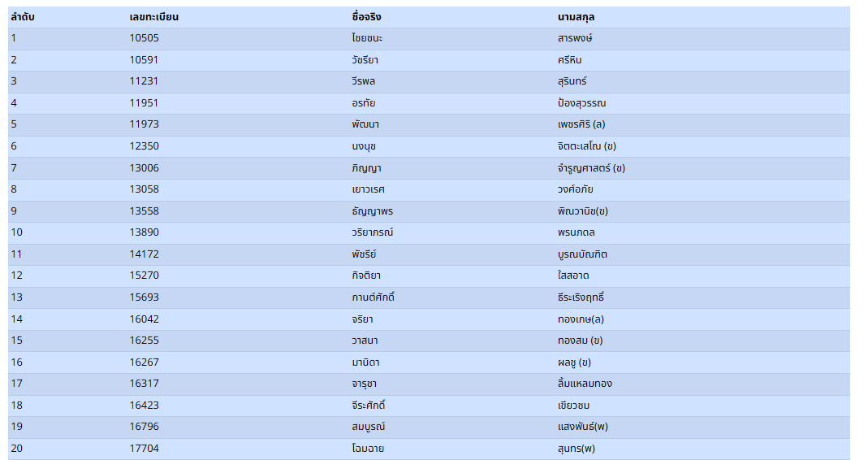868x460 pixels.
Task: Click registration number 11231
Action: [144, 81]
